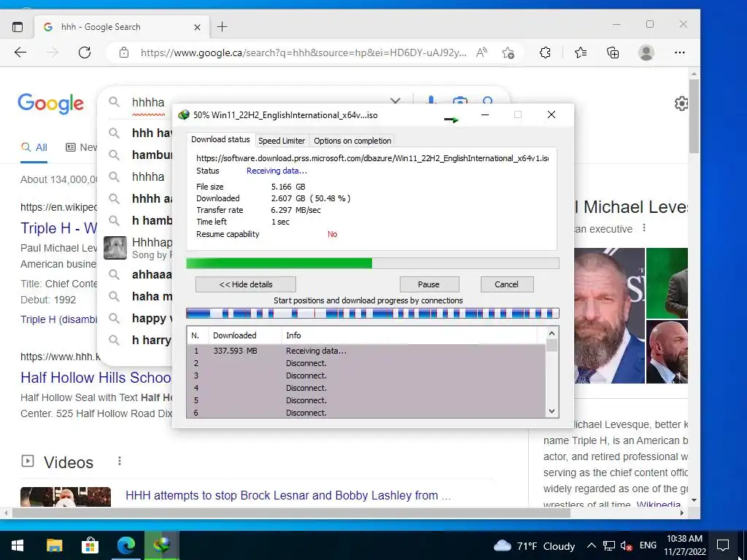Open the HHH video thumbnail
The image size is (747, 560).
point(66,497)
